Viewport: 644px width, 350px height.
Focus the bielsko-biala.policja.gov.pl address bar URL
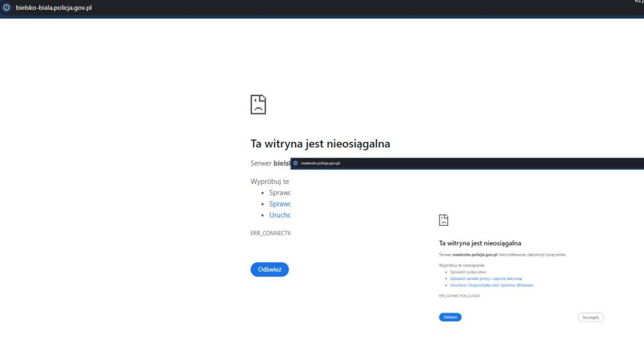tap(53, 7)
